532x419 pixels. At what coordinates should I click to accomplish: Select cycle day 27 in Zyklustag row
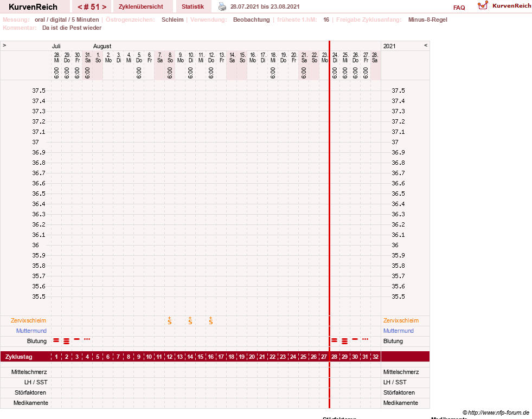324,357
